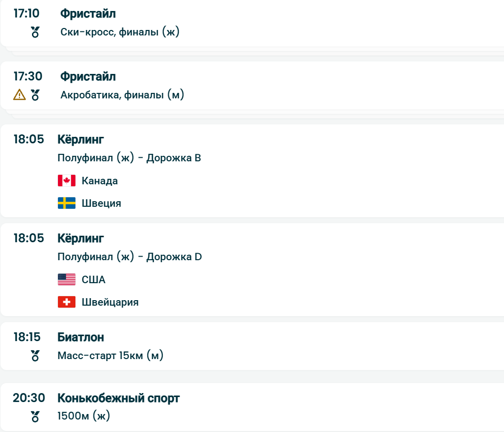Viewport: 504px width, 432px height.
Task: Click the 20:30 start time
Action: pyautogui.click(x=29, y=398)
